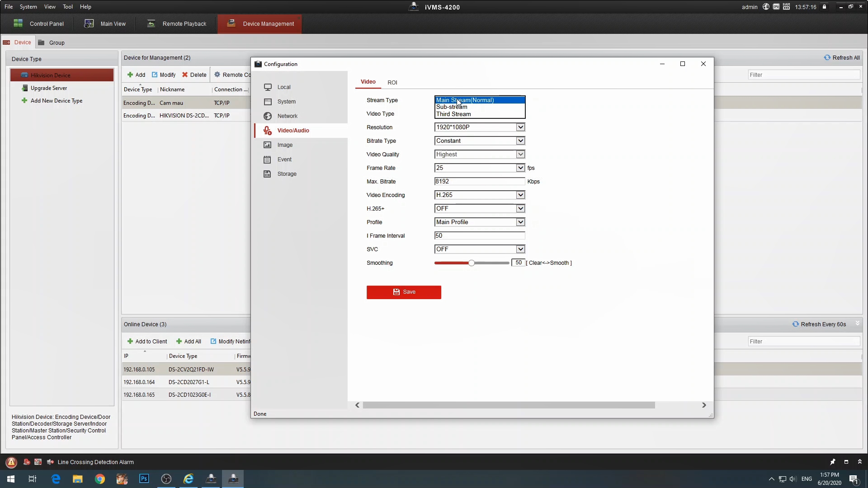The image size is (868, 488).
Task: Expand the Bitrate Type dropdown
Action: point(520,141)
